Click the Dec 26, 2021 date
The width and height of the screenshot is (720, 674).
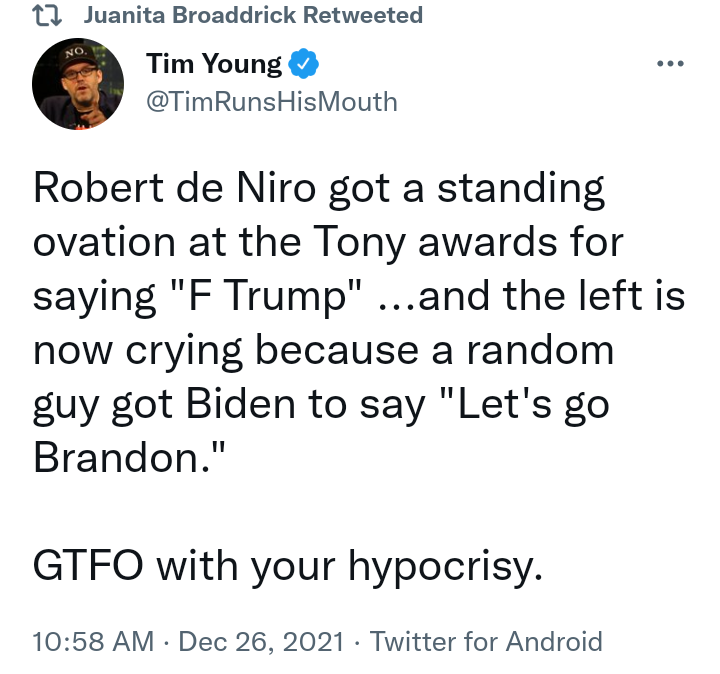click(261, 641)
